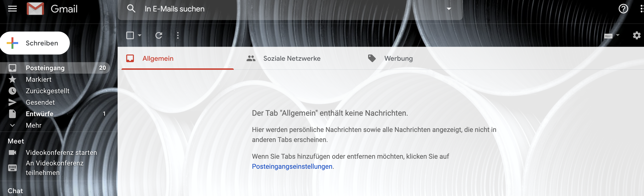This screenshot has height=196, width=644.
Task: Click the colorful plus icon on Schreiben
Action: click(12, 43)
